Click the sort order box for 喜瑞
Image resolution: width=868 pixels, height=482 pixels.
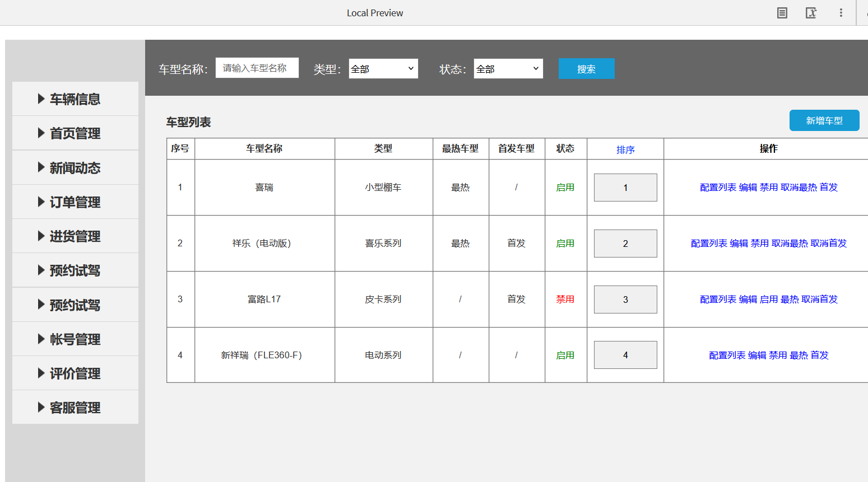point(625,188)
